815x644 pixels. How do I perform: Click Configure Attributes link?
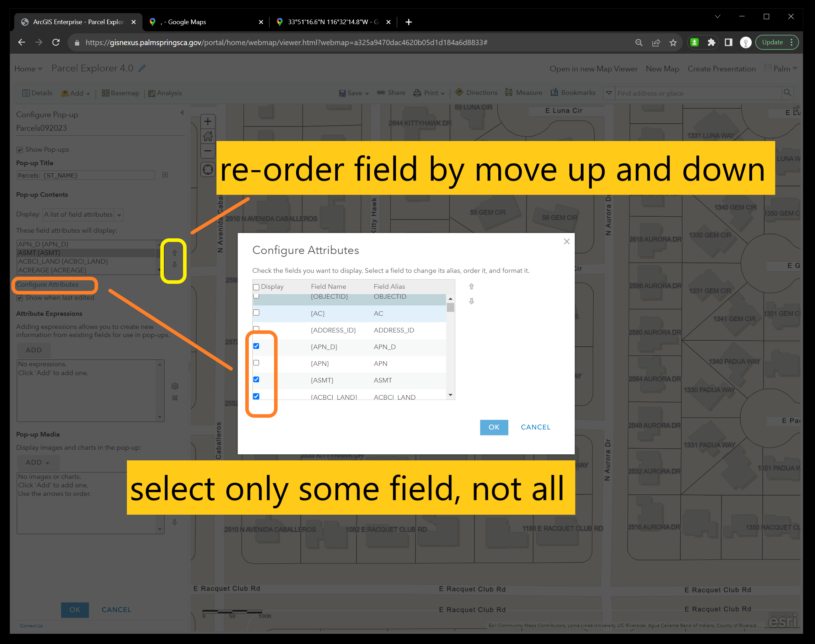(47, 285)
